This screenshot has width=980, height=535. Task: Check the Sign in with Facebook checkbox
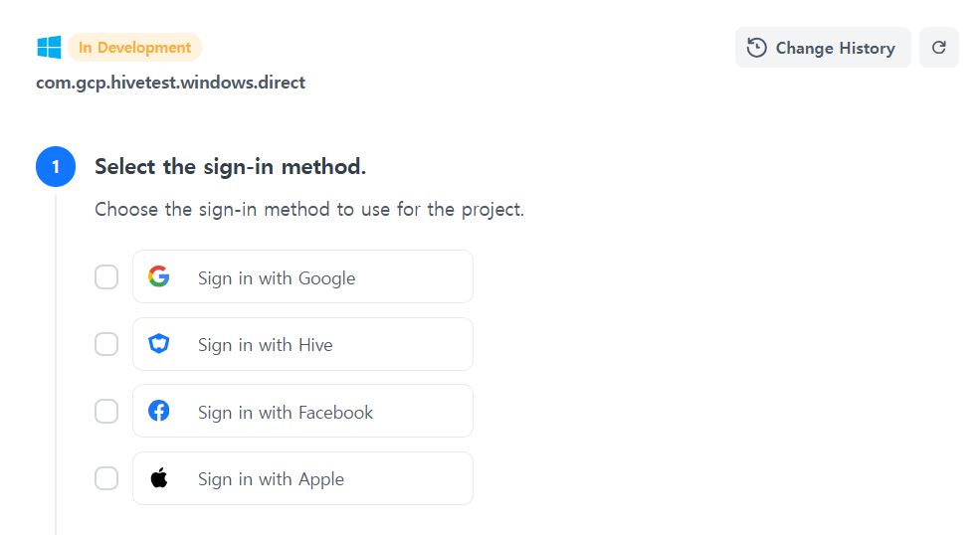106,411
